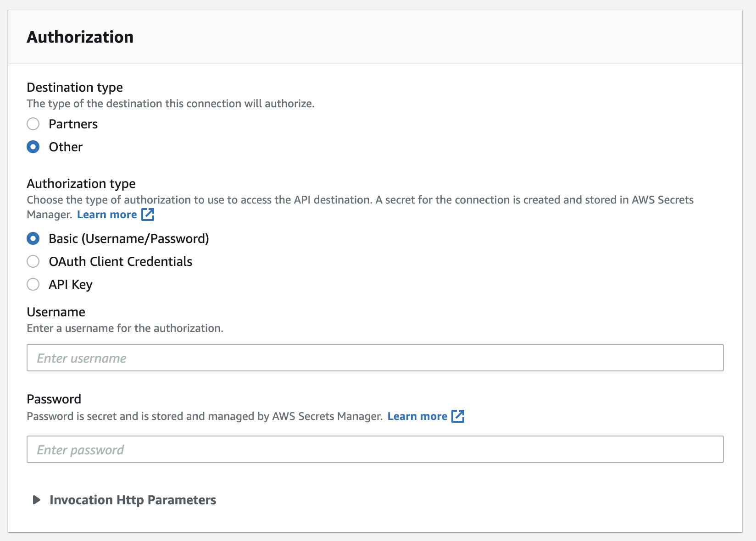Screen dimensions: 756x541
Task: Focus the Enter password input field
Action: (x=375, y=449)
